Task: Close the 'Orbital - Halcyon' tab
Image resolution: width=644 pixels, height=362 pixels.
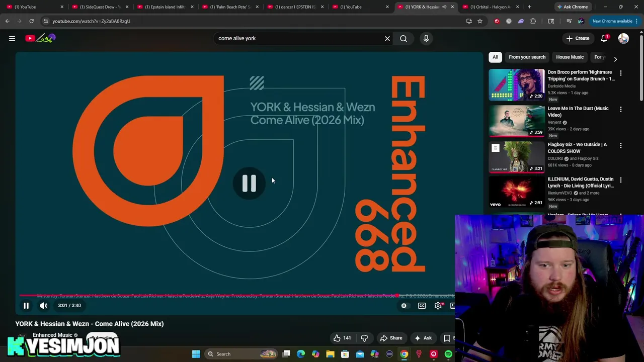Action: (517, 7)
